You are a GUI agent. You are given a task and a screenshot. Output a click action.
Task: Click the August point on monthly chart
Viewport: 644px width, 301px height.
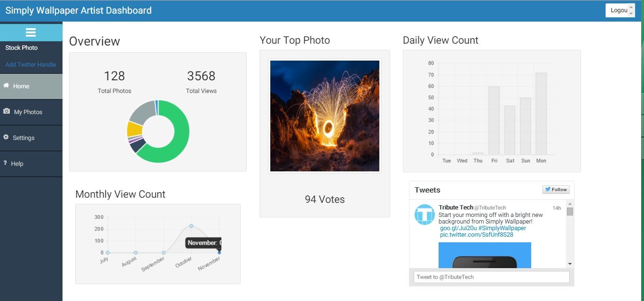pos(135,253)
